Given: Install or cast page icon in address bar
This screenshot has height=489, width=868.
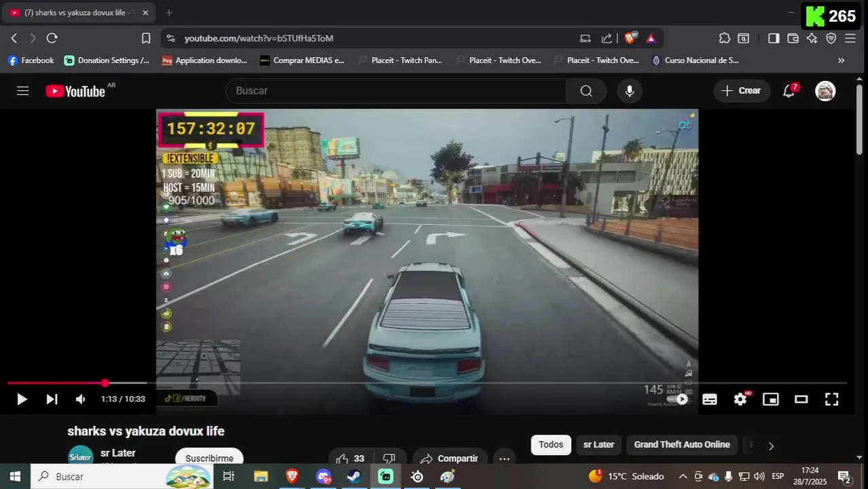Looking at the screenshot, I should pos(585,38).
